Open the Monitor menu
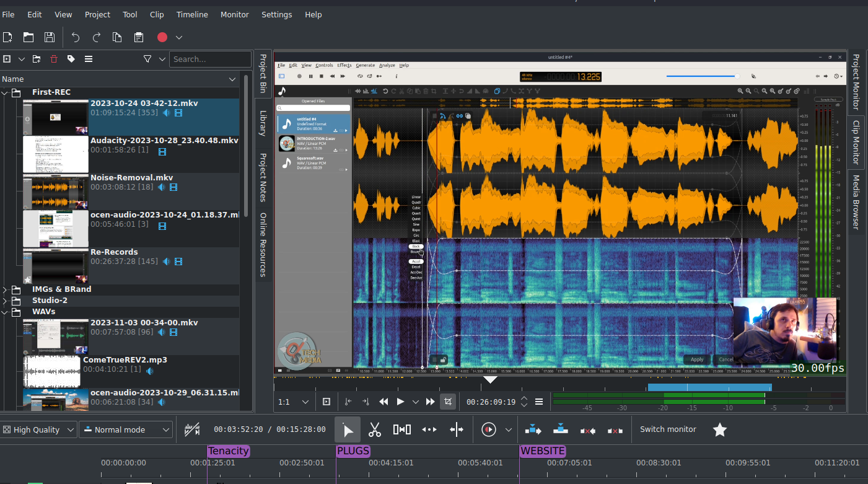868x484 pixels. (x=235, y=14)
